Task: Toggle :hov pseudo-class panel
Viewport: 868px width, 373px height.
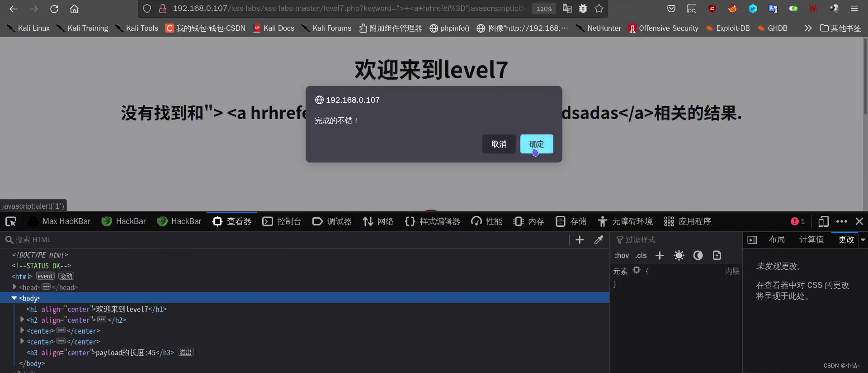Action: 622,255
